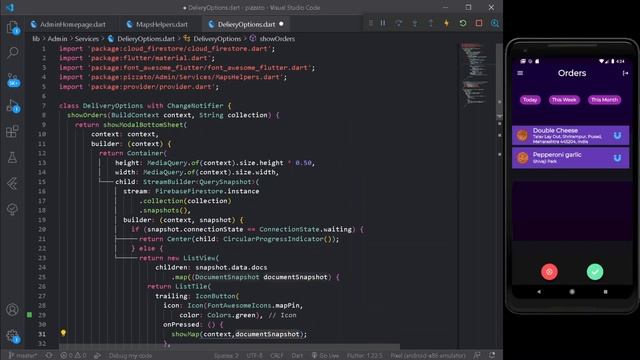Select the This Month filter chip
Screen dimensions: 640x360
tap(604, 100)
